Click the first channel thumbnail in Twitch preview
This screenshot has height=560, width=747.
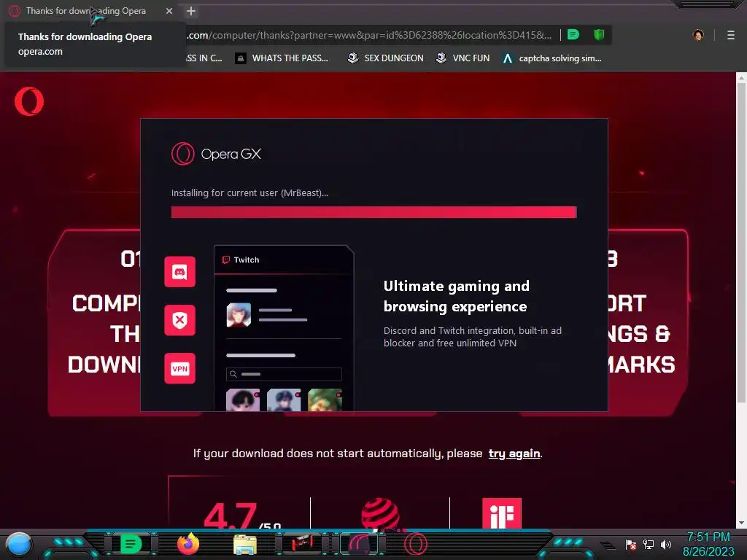pos(243,400)
